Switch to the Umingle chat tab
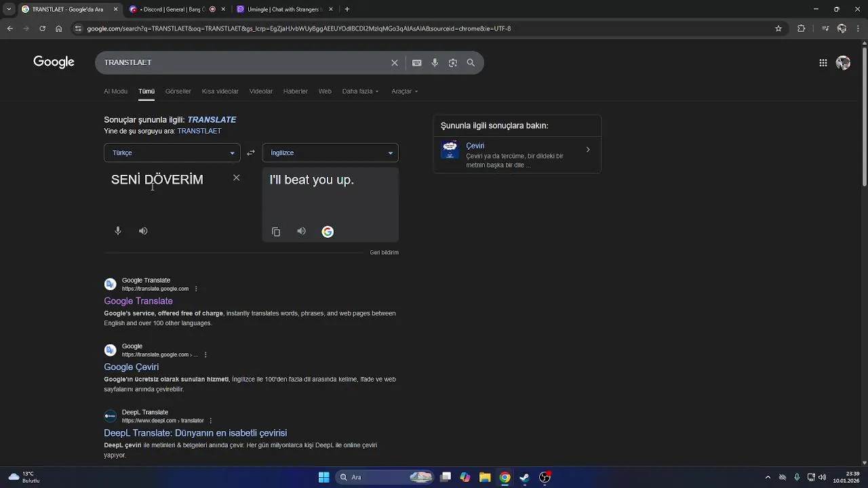This screenshot has height=488, width=868. coord(283,9)
